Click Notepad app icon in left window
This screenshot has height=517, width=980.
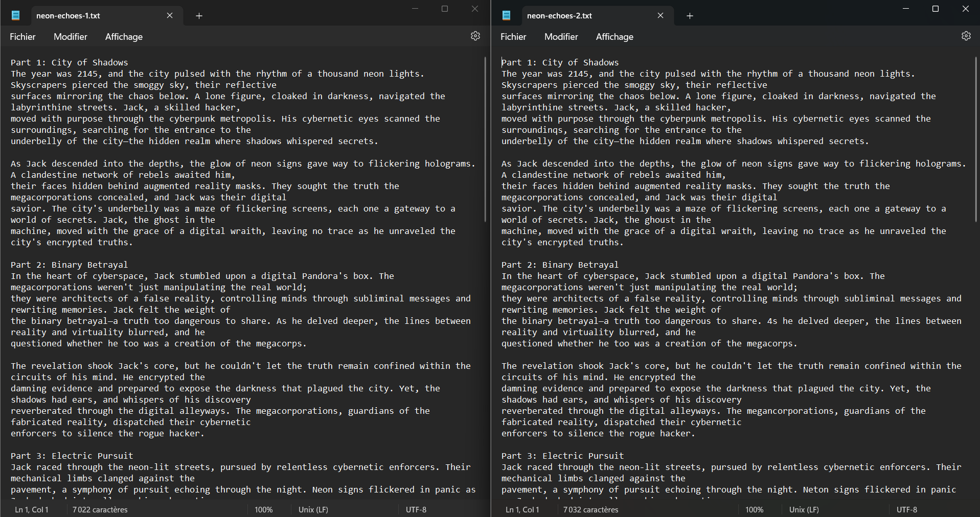(x=16, y=15)
